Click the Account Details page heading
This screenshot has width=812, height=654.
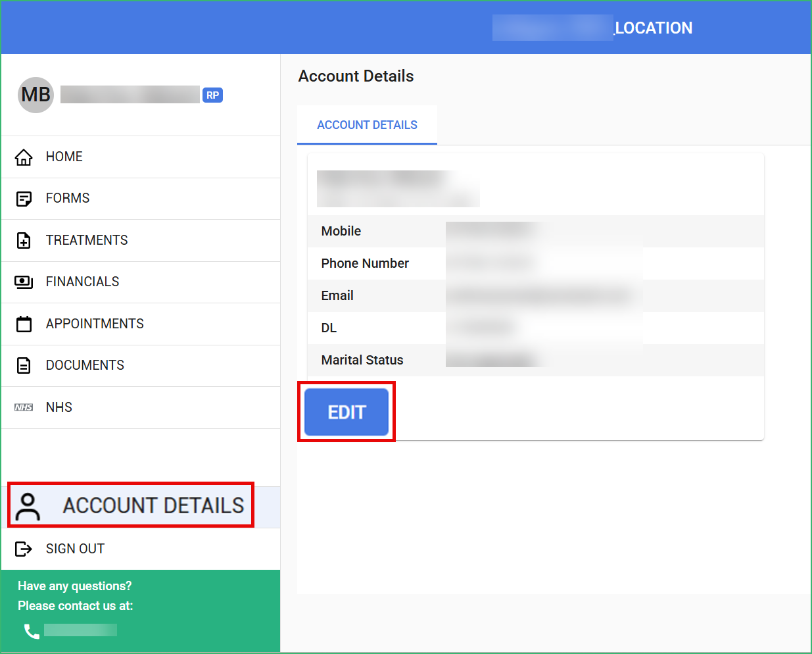[x=356, y=76]
